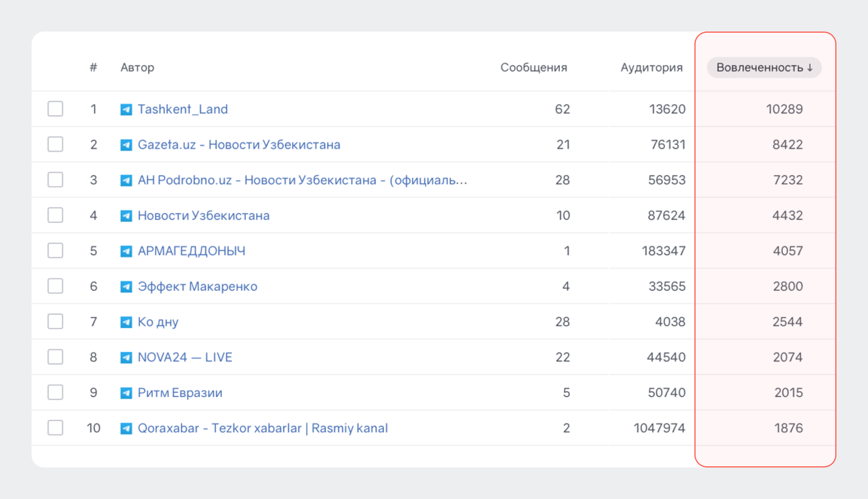Image resolution: width=868 pixels, height=499 pixels.
Task: Click engagement value 10289
Action: pyautogui.click(x=784, y=109)
